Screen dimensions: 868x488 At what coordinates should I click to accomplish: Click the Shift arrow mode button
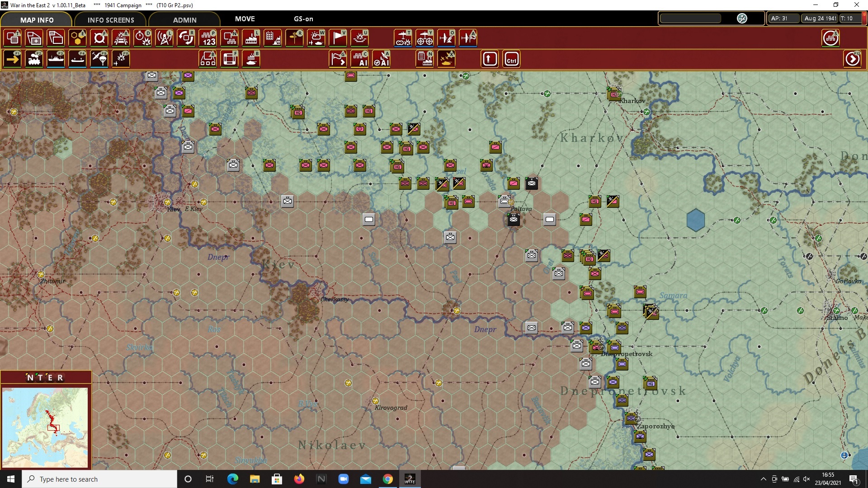coord(490,59)
